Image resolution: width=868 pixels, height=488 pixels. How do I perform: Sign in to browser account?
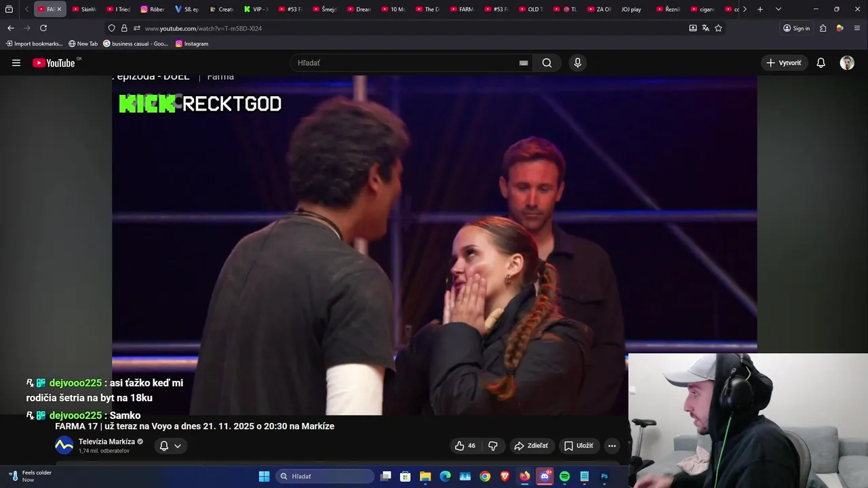point(796,28)
